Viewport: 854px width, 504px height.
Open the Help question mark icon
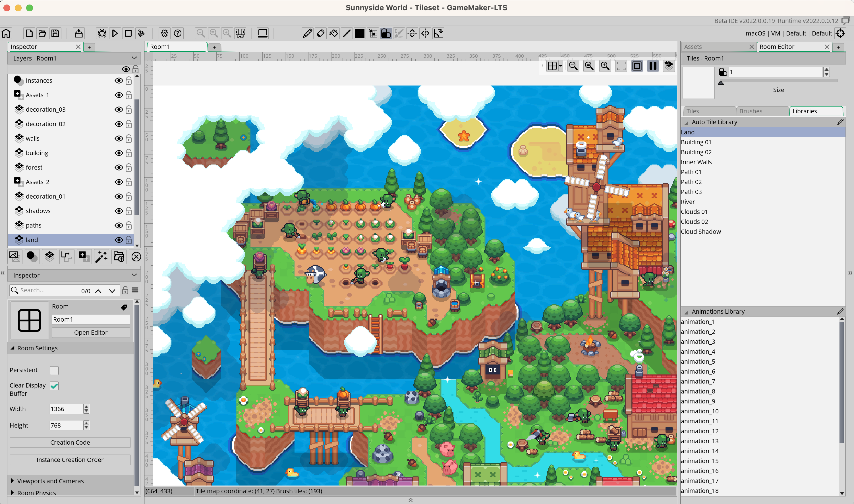pos(178,33)
